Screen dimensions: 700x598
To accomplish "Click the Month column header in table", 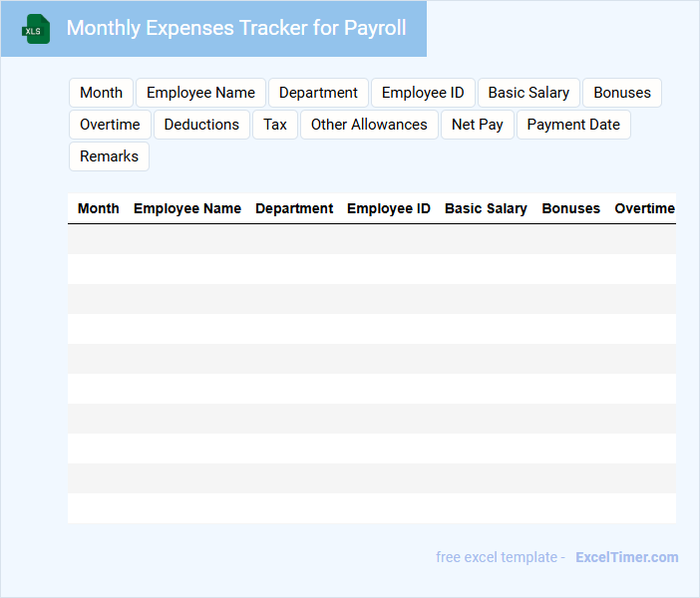I will [x=98, y=208].
